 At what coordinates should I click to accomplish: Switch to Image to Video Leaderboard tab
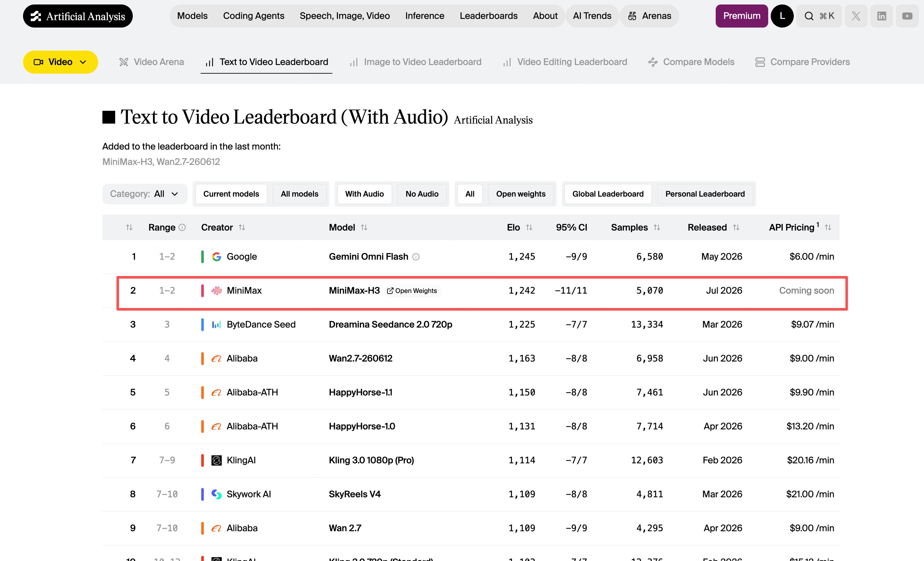[x=416, y=62]
